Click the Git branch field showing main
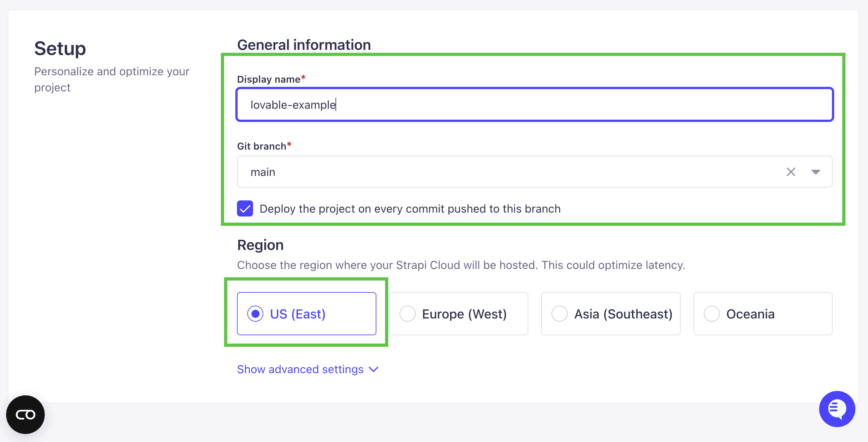The width and height of the screenshot is (868, 442). click(534, 172)
